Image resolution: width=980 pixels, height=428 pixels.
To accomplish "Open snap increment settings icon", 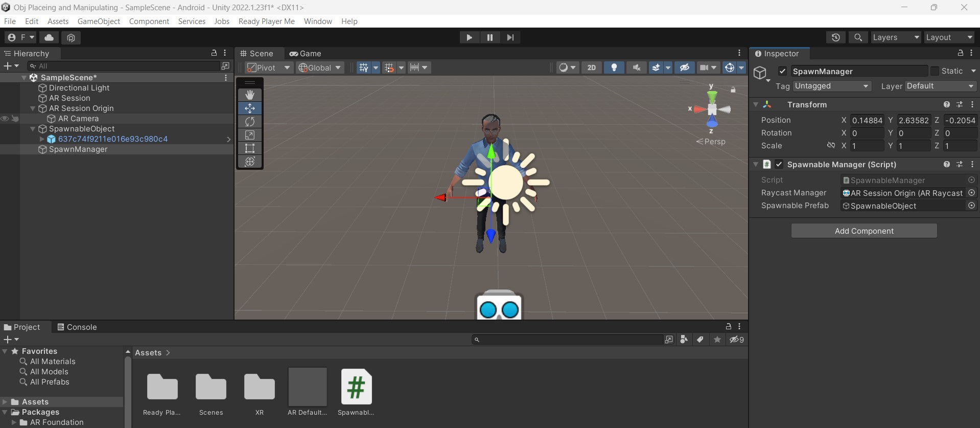I will click(414, 67).
